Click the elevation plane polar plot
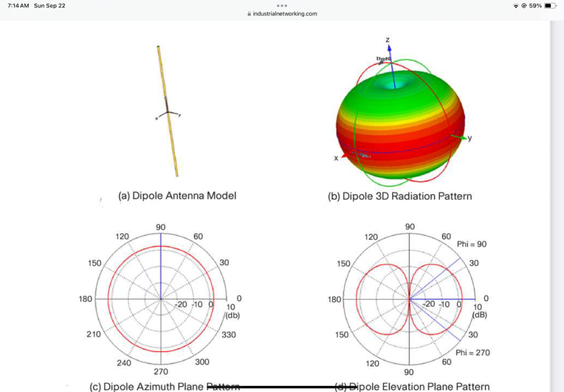Image resolution: width=564 pixels, height=392 pixels. point(410,299)
